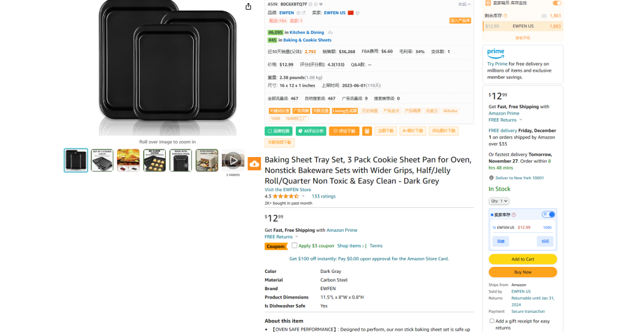This screenshot has width=644, height=332.
Task: Click the location pin next to the China flag
Action: coord(357,13)
